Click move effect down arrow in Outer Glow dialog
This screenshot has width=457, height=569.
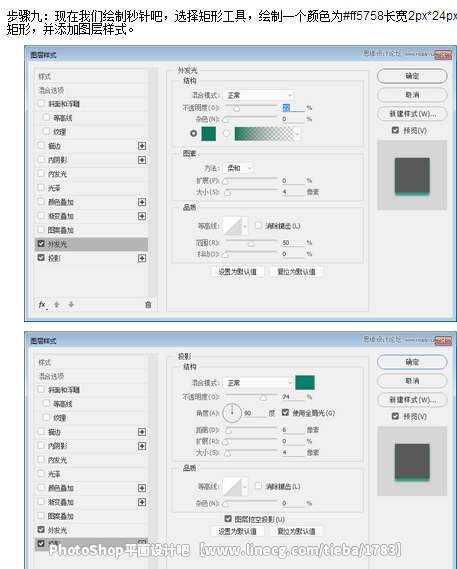click(x=71, y=305)
